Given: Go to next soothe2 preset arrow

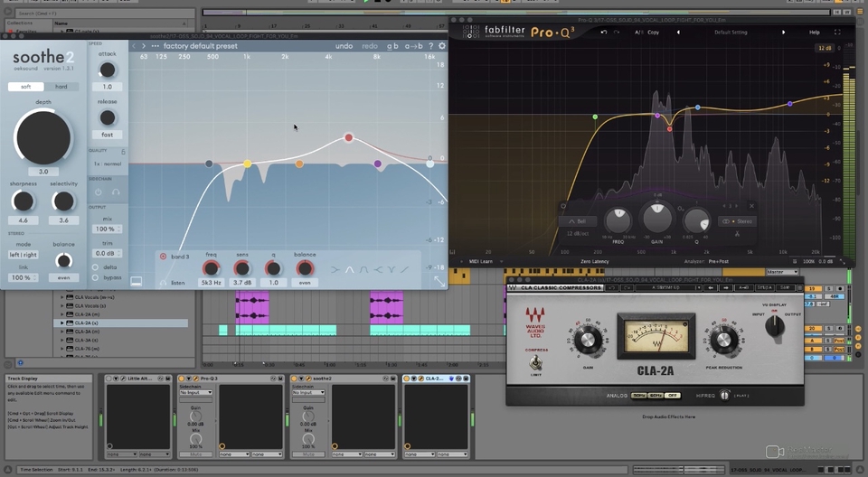Looking at the screenshot, I should (144, 46).
